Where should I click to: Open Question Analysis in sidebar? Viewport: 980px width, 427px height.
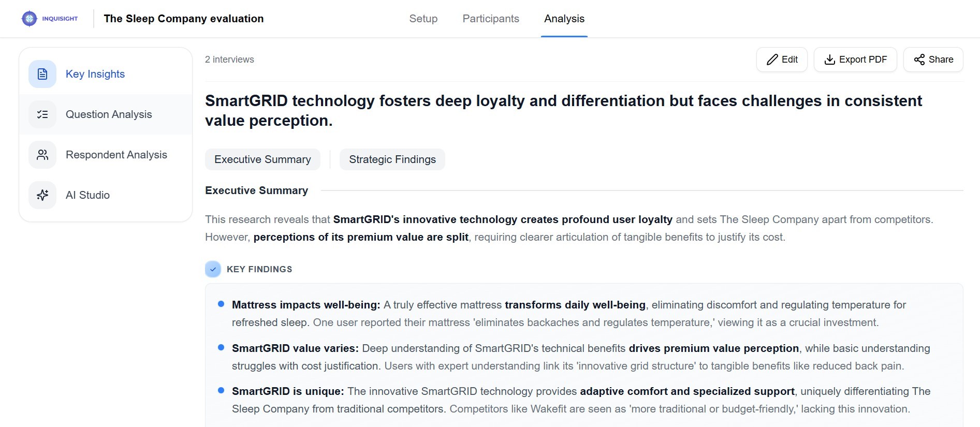coord(106,114)
